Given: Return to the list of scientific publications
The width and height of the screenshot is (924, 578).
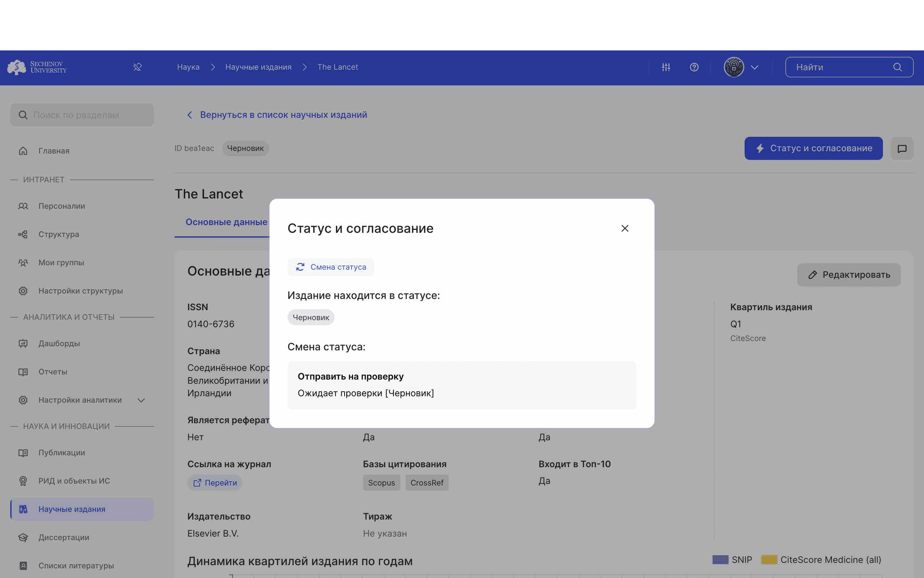Looking at the screenshot, I should 283,115.
